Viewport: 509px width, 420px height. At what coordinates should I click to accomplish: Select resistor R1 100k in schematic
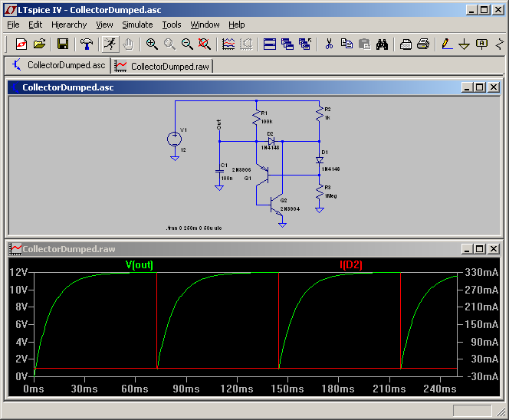[x=257, y=117]
